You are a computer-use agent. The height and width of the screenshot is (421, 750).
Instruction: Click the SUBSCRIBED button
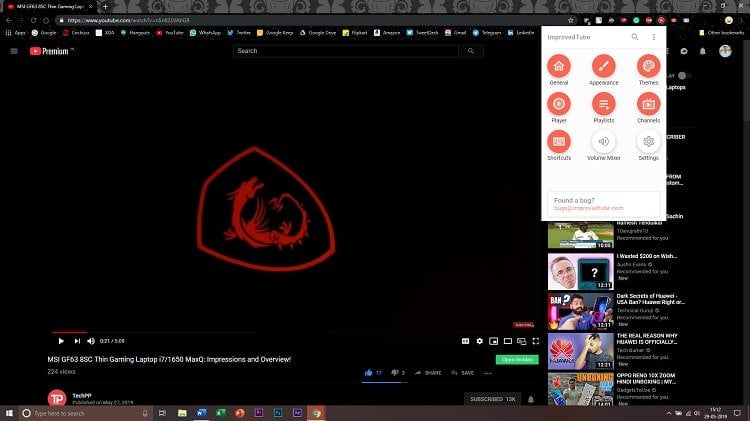point(493,399)
